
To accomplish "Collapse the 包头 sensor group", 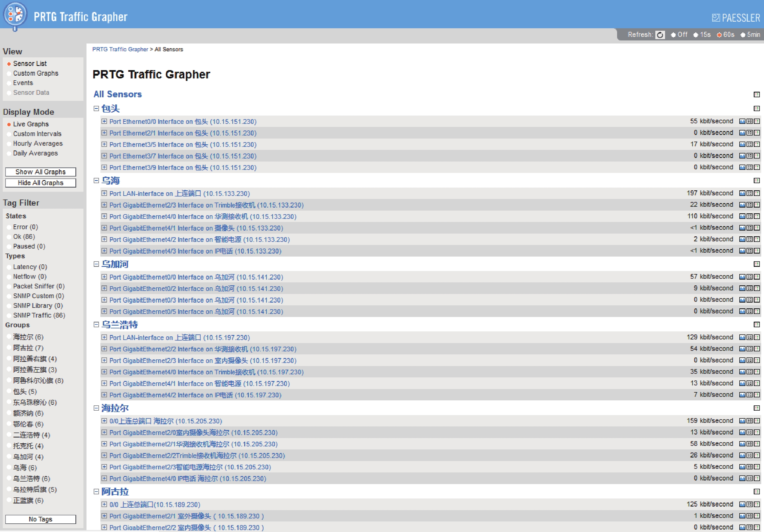I will tap(96, 108).
